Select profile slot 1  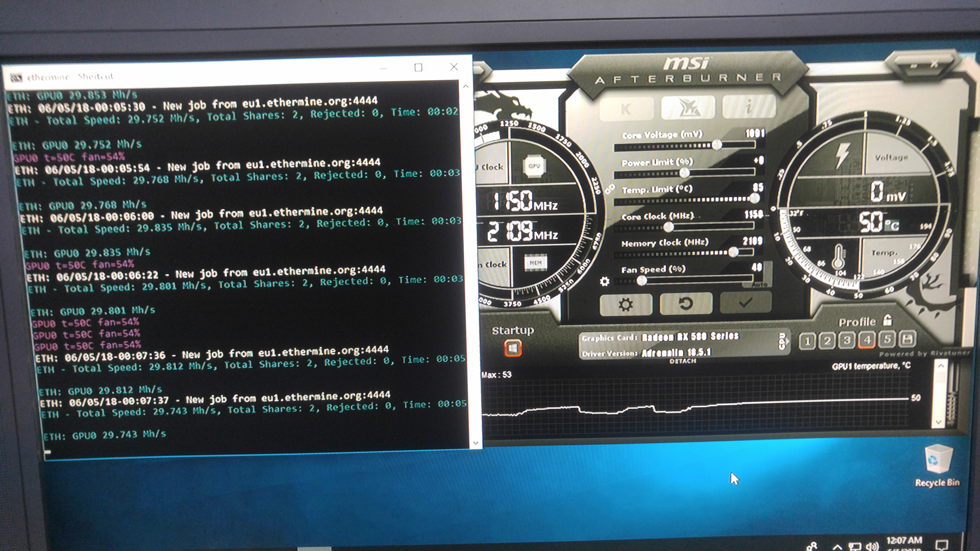(807, 341)
